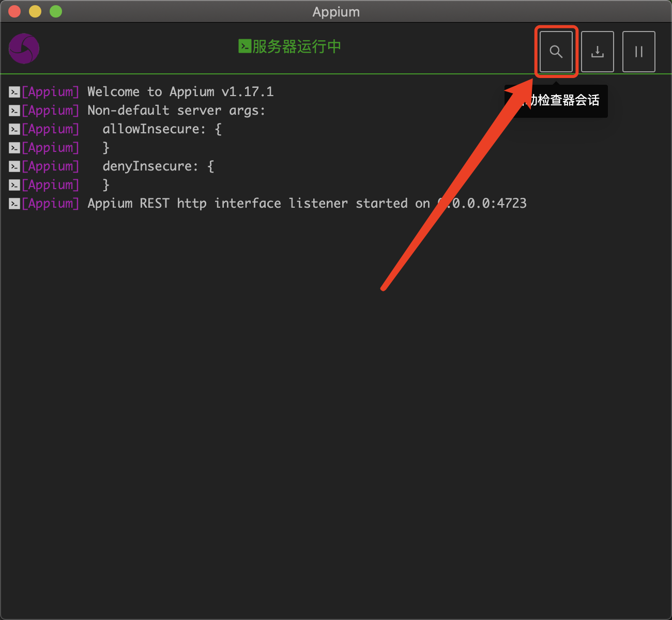The image size is (672, 620).
Task: Download the raw server logs
Action: point(598,52)
